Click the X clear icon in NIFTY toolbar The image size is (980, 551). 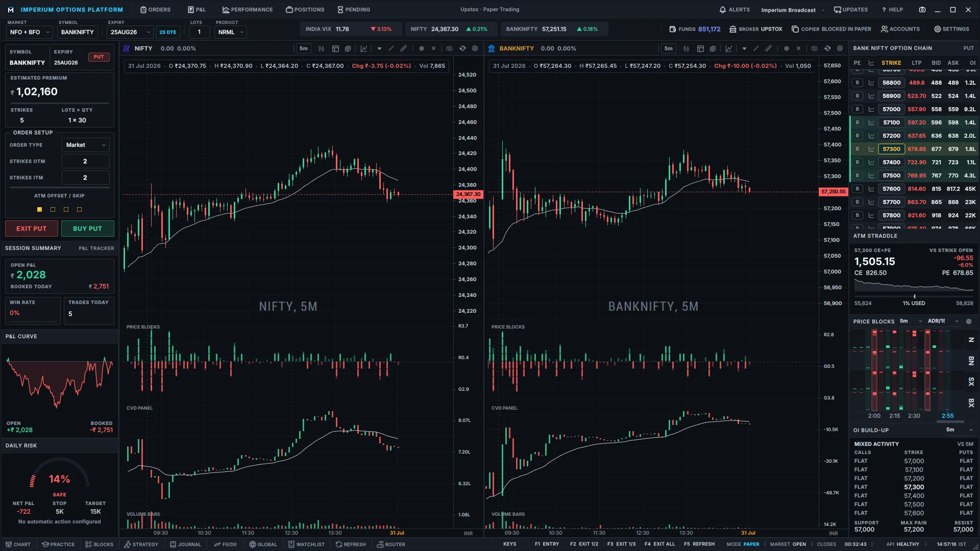433,48
